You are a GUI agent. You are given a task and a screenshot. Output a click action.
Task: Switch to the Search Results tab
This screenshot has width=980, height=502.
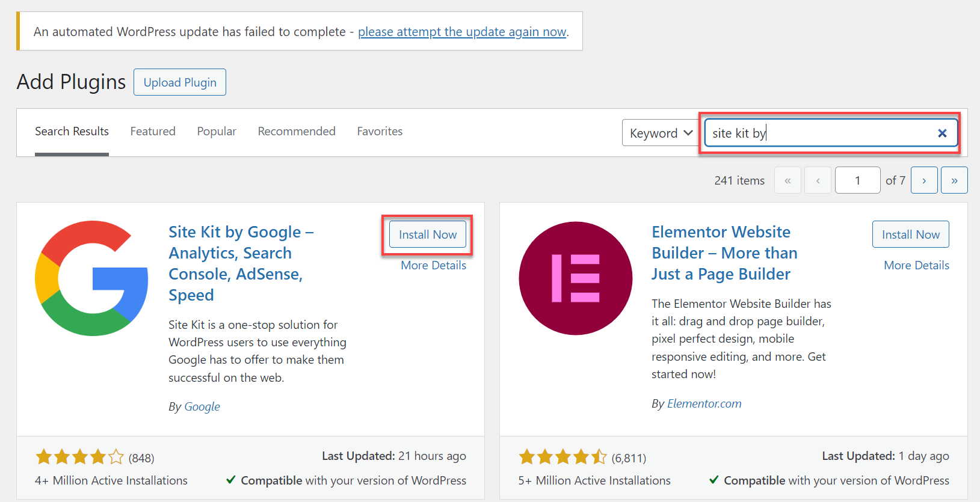click(x=72, y=131)
